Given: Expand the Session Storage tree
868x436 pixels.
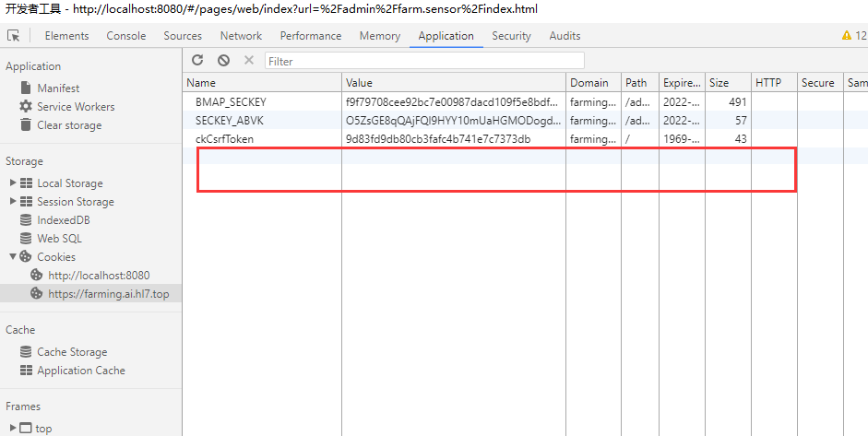Looking at the screenshot, I should 13,202.
